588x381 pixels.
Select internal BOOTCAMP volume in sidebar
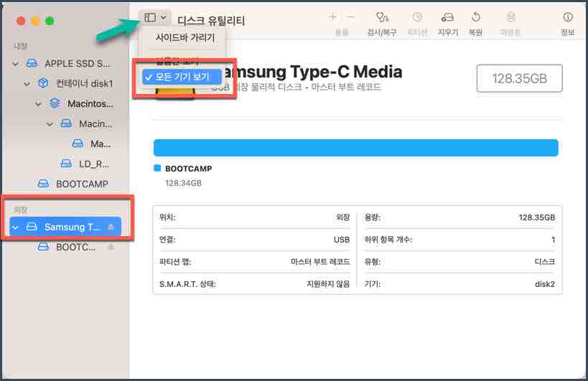(x=73, y=184)
